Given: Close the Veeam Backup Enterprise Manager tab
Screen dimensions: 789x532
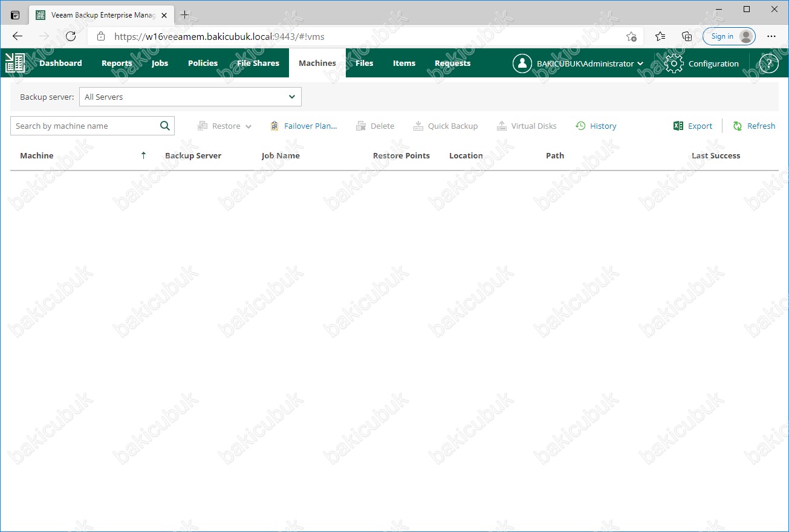Looking at the screenshot, I should [x=164, y=15].
